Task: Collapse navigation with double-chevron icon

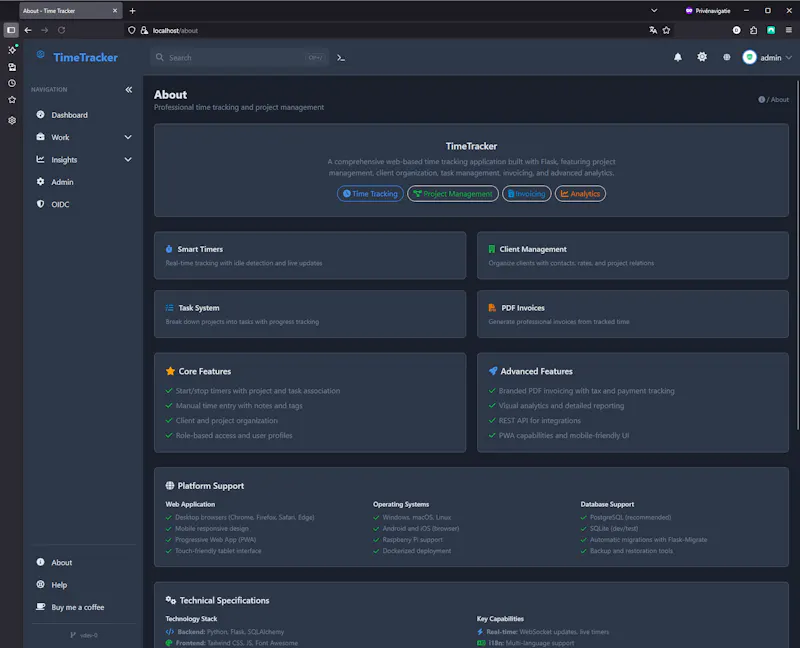Action: click(129, 89)
